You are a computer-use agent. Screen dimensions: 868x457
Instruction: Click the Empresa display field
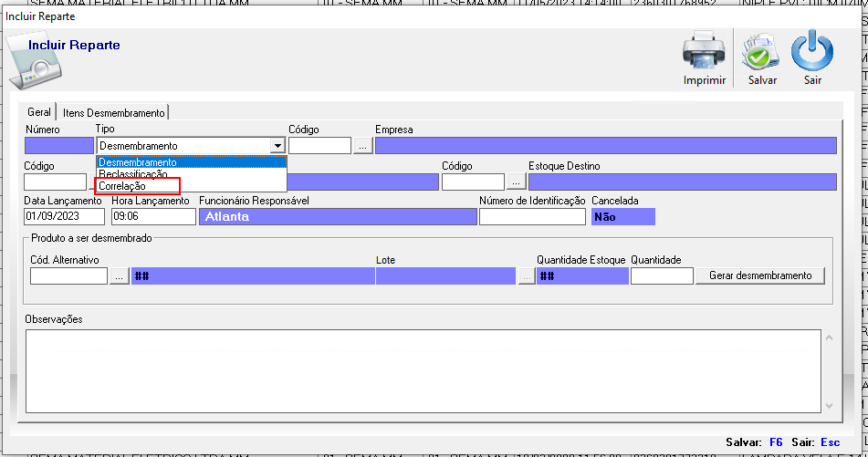pos(606,146)
